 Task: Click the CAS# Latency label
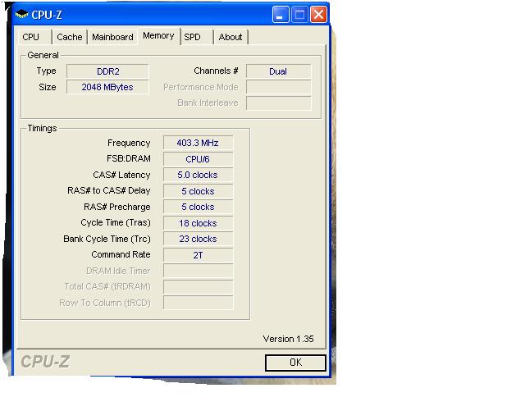121,175
